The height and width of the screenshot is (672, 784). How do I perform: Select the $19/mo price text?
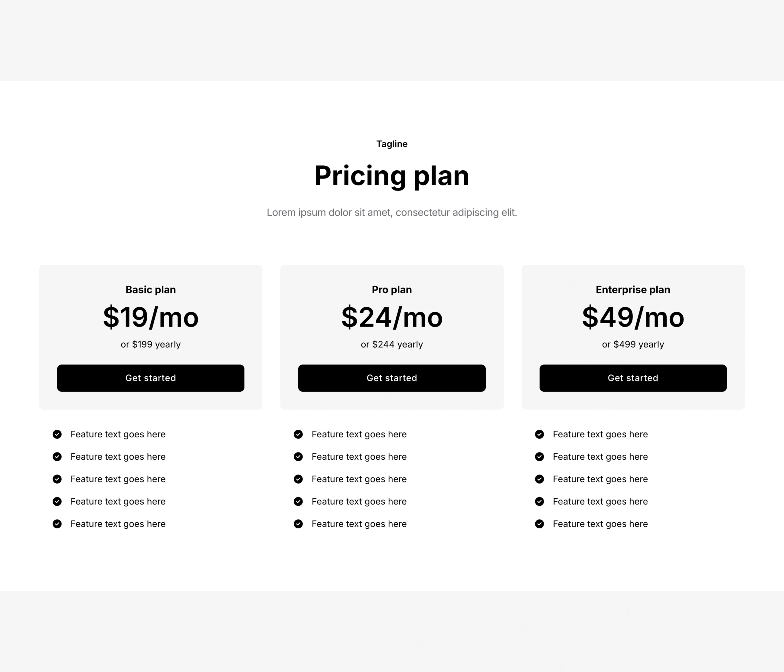pos(151,317)
